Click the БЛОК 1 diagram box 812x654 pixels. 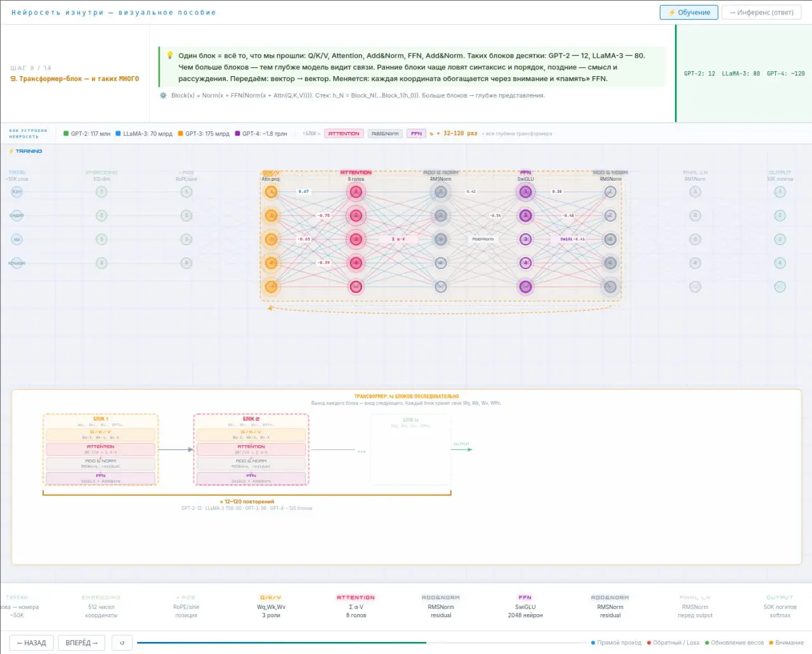pos(100,449)
